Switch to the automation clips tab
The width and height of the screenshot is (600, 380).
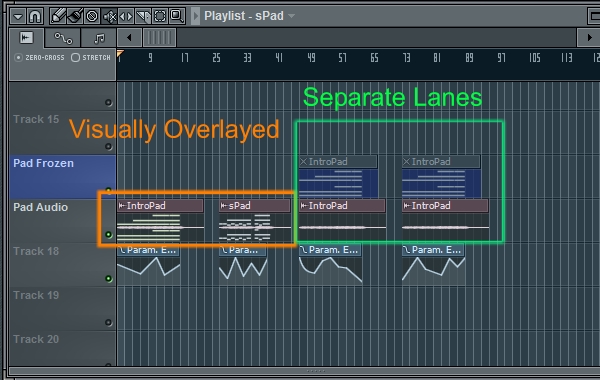(63, 38)
